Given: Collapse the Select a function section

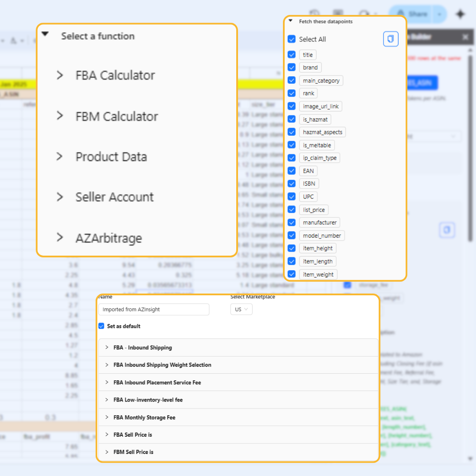Looking at the screenshot, I should coord(45,34).
